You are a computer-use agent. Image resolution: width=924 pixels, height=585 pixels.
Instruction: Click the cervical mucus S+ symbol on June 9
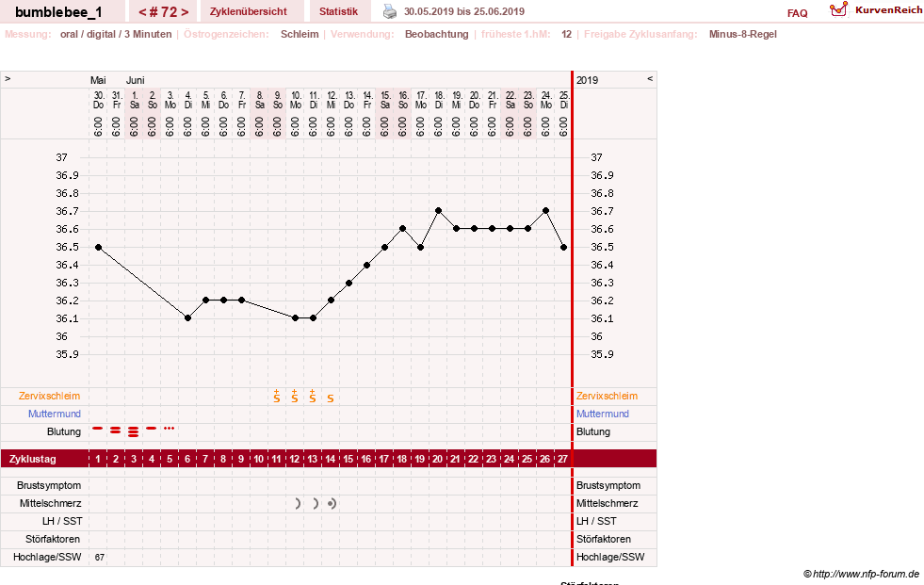coord(276,396)
